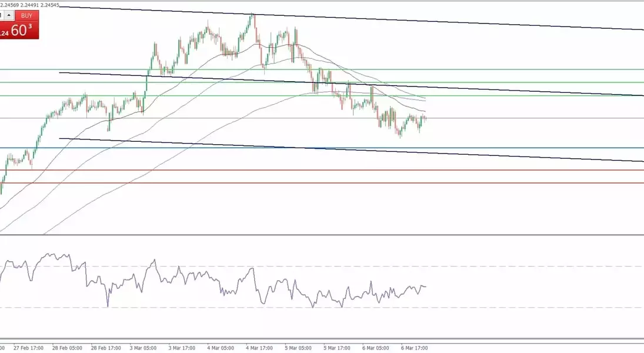Viewport: 644px width, 353px height.
Task: Select the middle green horizontal line
Action: pyautogui.click(x=529, y=82)
